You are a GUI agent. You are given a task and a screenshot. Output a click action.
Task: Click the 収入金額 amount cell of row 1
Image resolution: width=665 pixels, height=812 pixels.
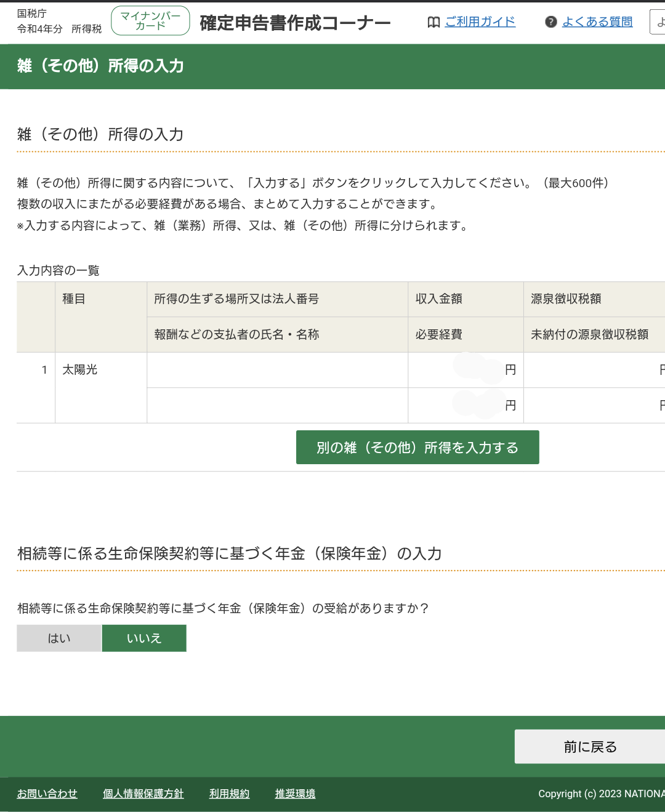click(465, 370)
